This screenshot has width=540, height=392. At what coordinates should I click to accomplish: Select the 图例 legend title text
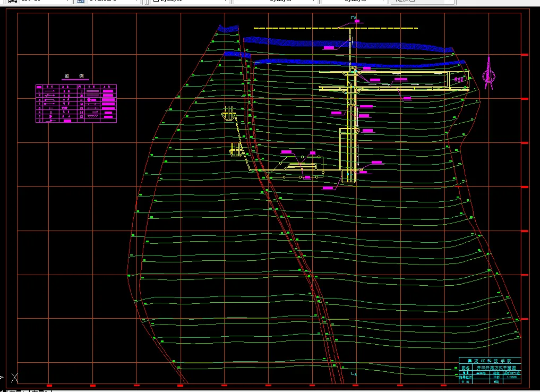point(74,76)
